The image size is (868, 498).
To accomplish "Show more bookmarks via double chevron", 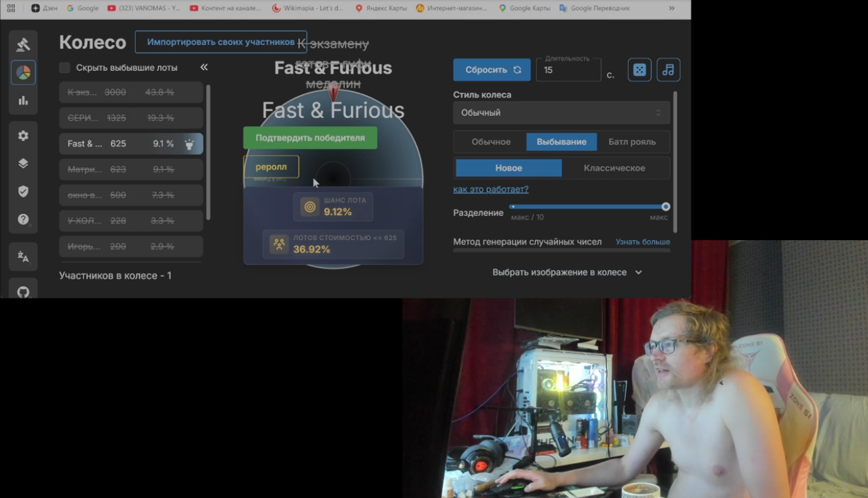I will pyautogui.click(x=672, y=8).
